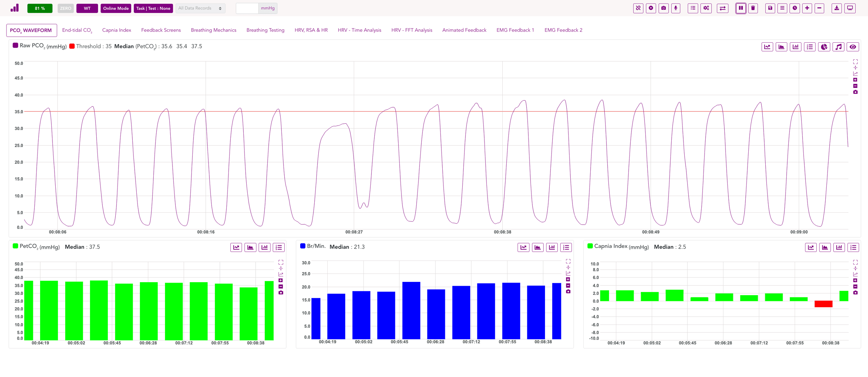Viewport: 868px width, 377px height.
Task: Open HRV - FFT Analysis tab
Action: (412, 30)
